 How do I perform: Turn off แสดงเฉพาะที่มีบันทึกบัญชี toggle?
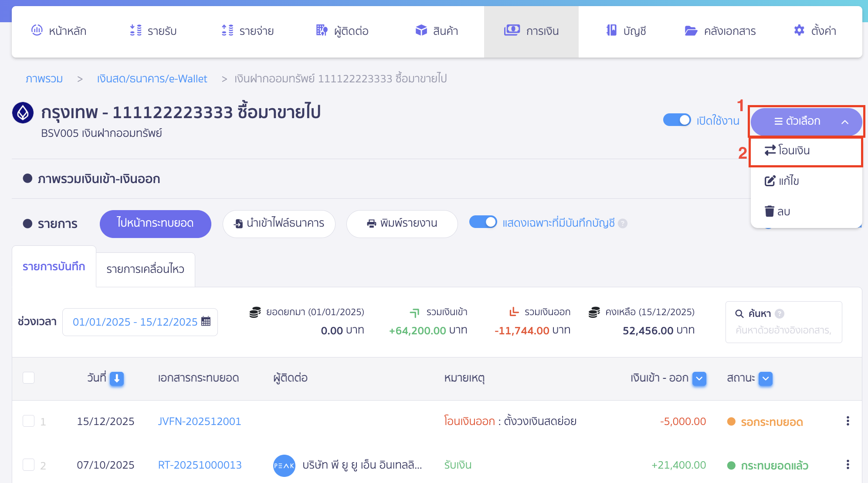pyautogui.click(x=484, y=222)
